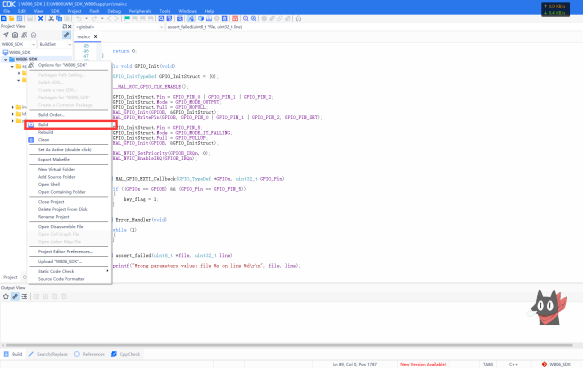This screenshot has width=583, height=369.
Task: Choose Options for "W806_SDK"
Action: 69,65
